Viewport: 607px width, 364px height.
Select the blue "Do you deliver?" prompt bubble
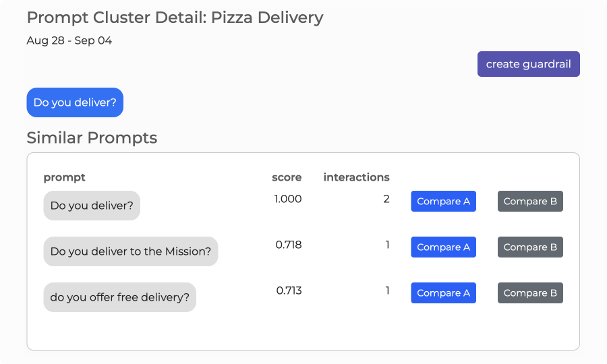75,102
